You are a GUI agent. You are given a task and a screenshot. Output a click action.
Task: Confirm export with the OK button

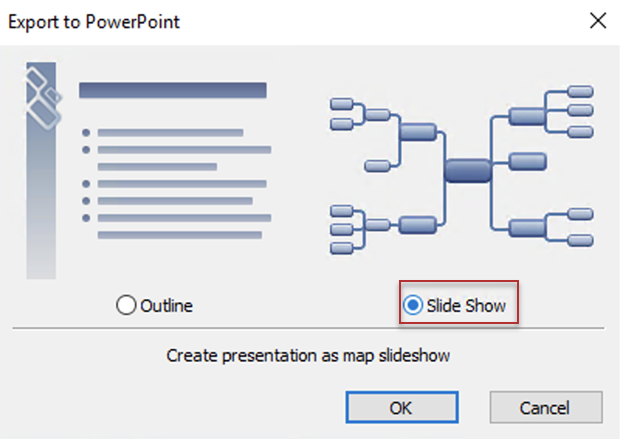[403, 407]
